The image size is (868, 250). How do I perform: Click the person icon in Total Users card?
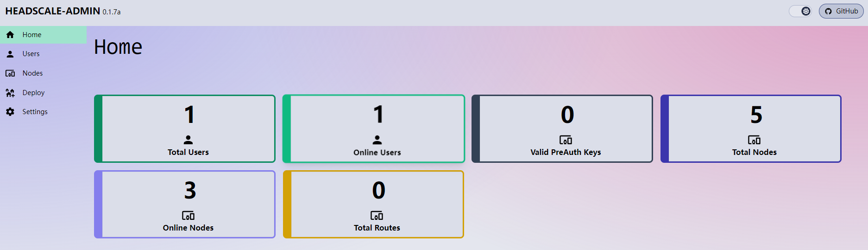[x=188, y=140]
